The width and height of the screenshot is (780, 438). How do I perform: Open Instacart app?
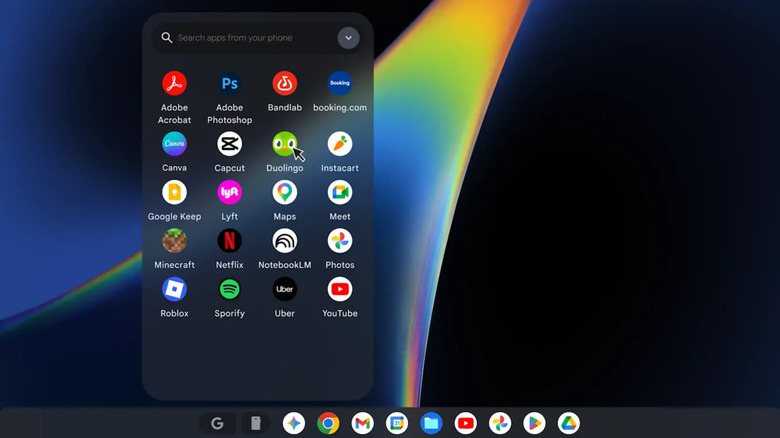(x=340, y=144)
